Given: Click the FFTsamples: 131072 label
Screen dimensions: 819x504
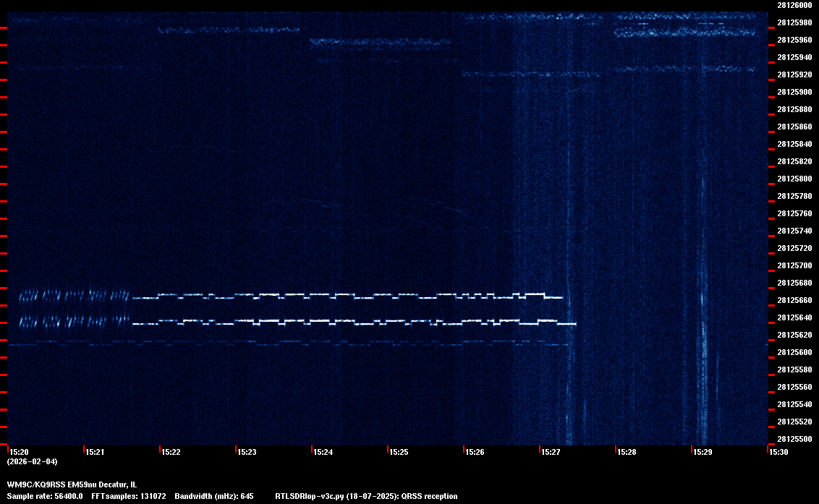Looking at the screenshot, I should coord(130,497).
